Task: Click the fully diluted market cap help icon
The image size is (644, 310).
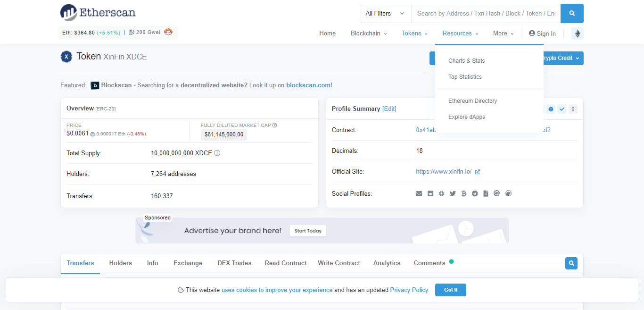Action: coord(275,126)
